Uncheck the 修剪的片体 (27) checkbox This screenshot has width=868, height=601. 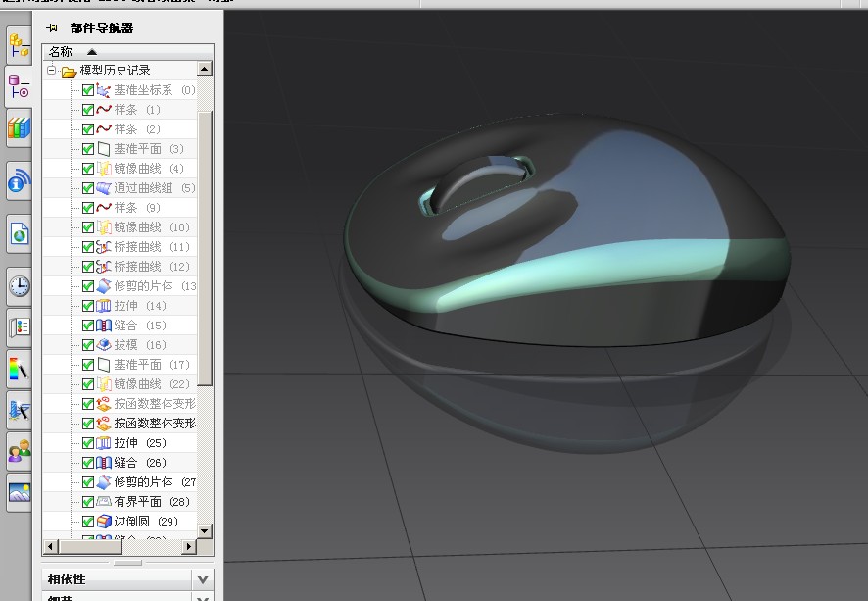tap(88, 482)
